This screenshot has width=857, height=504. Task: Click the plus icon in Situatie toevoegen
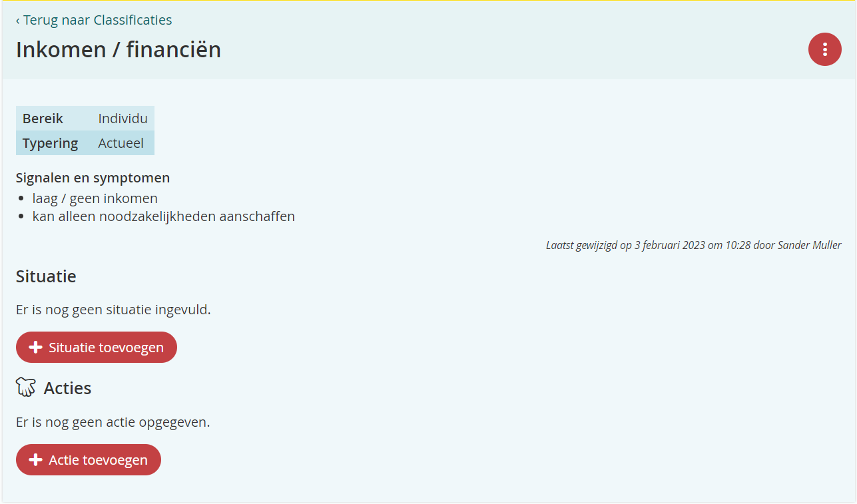[36, 348]
